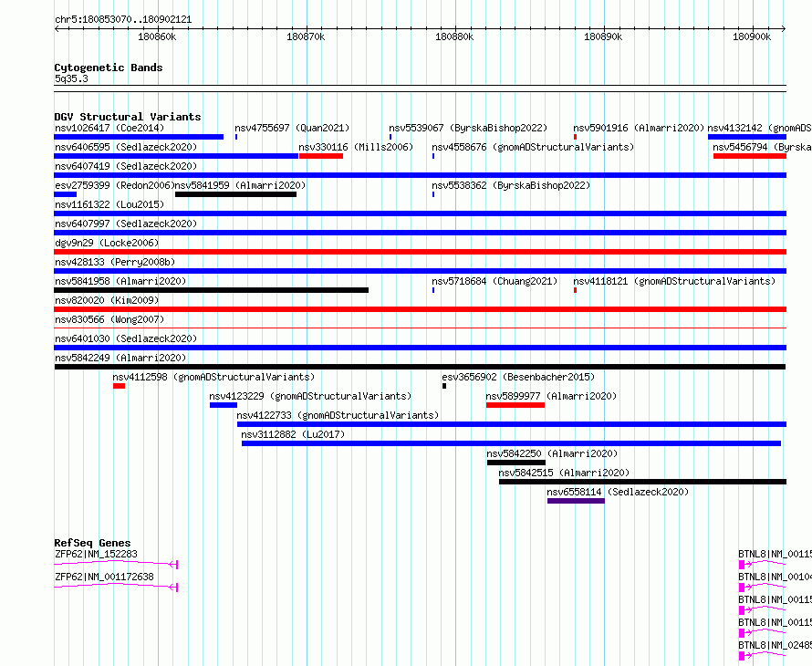Screen dimensions: 812x666
Task: Click the black nsv5842249 variant bar
Action: pos(420,367)
